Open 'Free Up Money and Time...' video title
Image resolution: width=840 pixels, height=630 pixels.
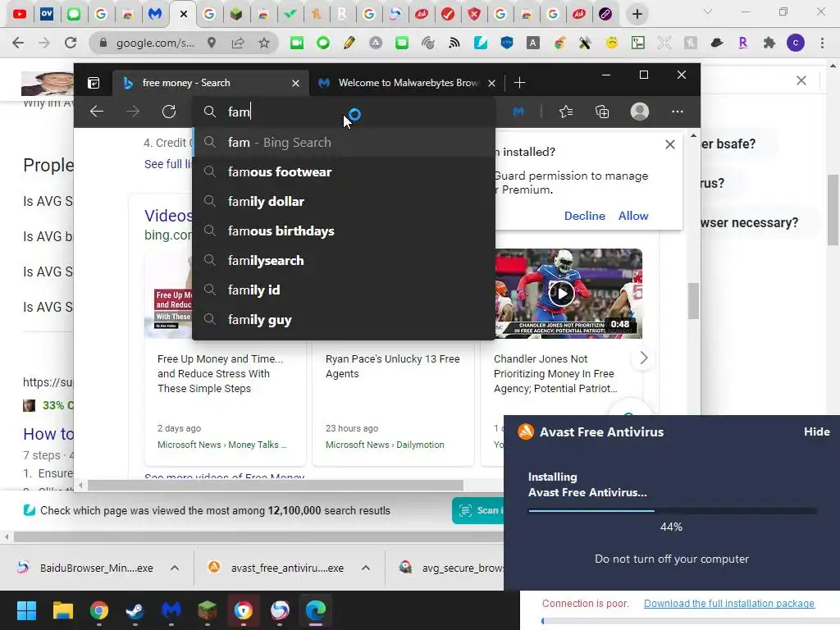(220, 373)
